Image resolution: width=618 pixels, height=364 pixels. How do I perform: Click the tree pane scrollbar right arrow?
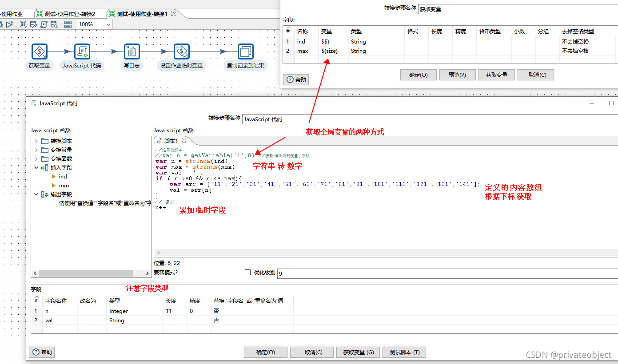pyautogui.click(x=148, y=273)
